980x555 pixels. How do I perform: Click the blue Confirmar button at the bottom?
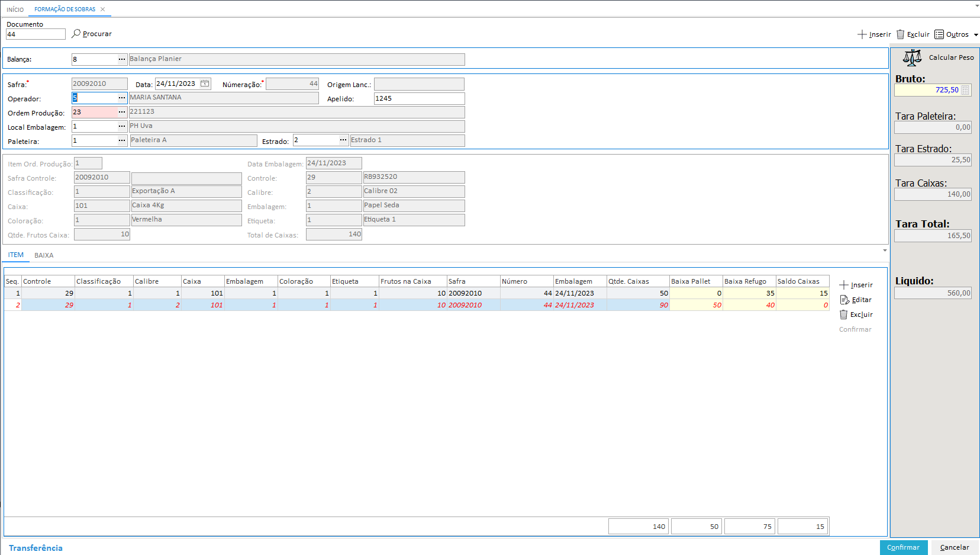point(904,547)
